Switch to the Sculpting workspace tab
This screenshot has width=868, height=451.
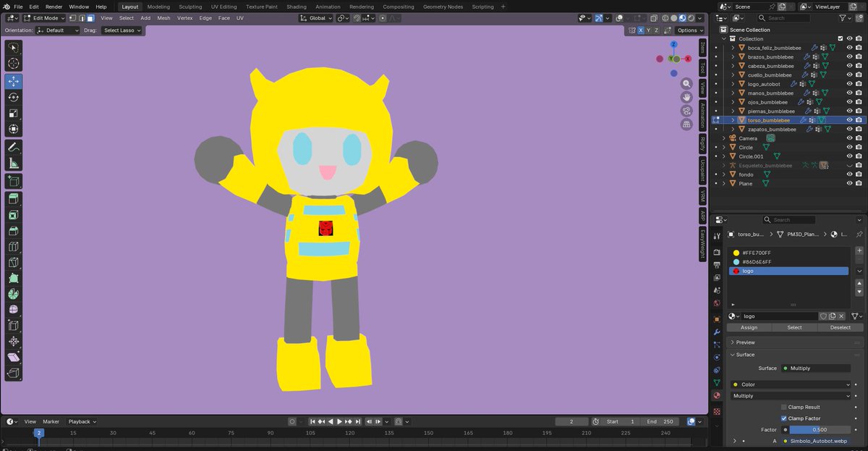point(190,7)
